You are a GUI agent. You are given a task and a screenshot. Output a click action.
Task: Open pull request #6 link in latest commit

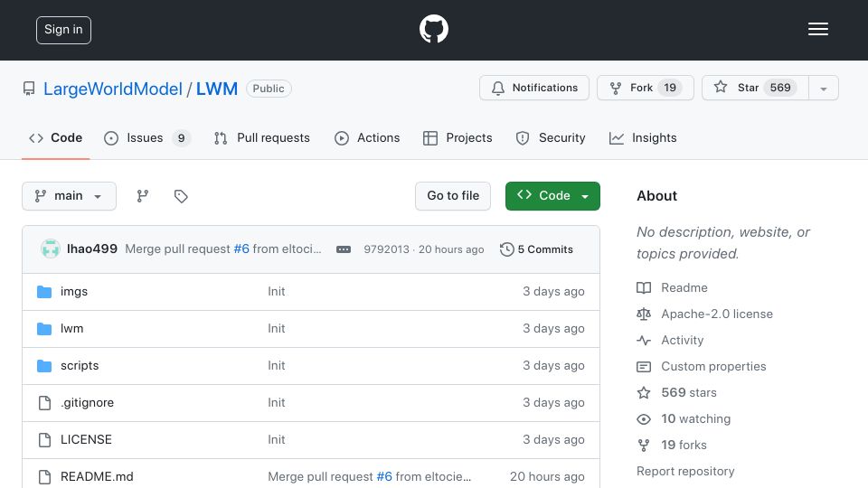(x=241, y=249)
